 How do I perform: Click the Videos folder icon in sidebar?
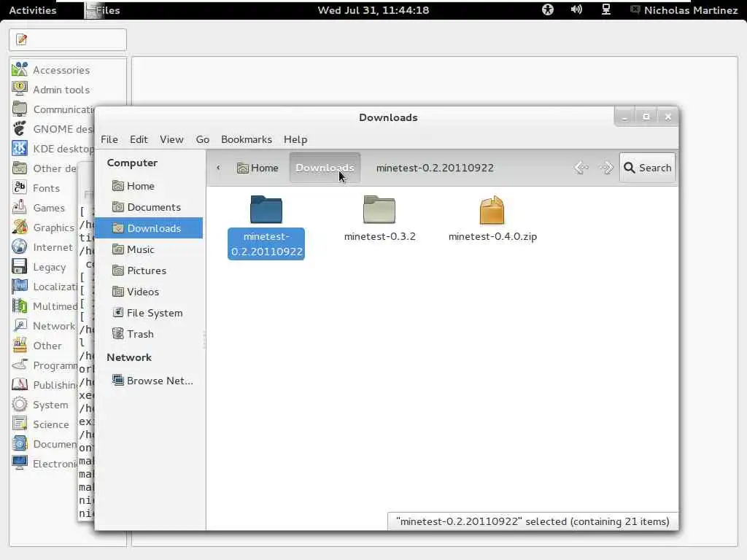click(117, 292)
